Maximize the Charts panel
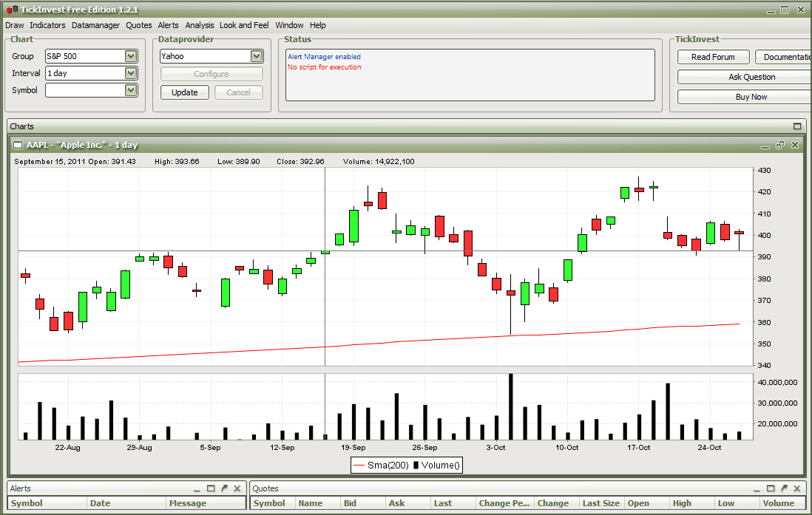 pyautogui.click(x=797, y=126)
